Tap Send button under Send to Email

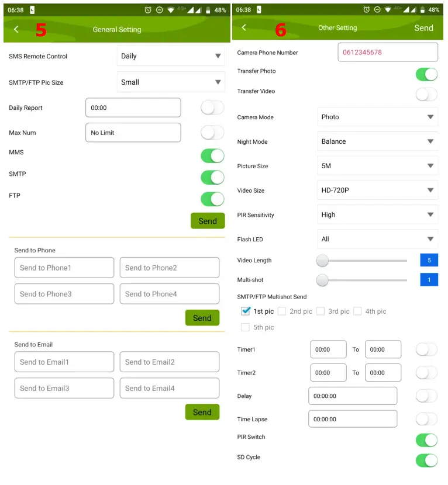pyautogui.click(x=202, y=412)
